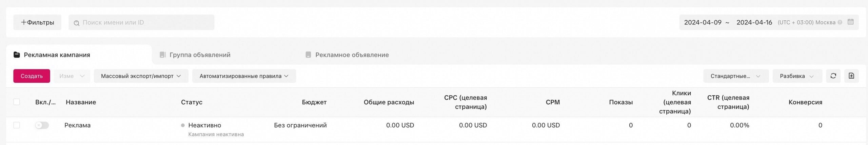Select the Реклама campaign row checkbox
This screenshot has height=145, width=868.
click(x=17, y=125)
